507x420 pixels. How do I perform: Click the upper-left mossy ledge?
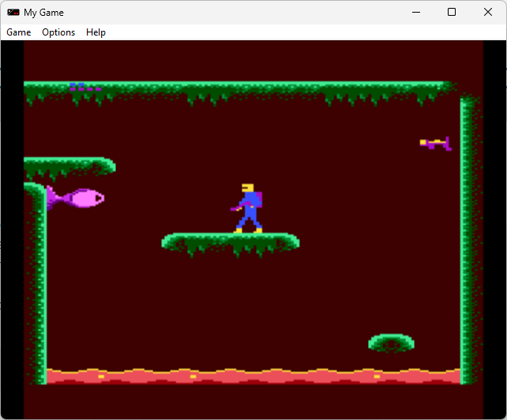(x=69, y=165)
